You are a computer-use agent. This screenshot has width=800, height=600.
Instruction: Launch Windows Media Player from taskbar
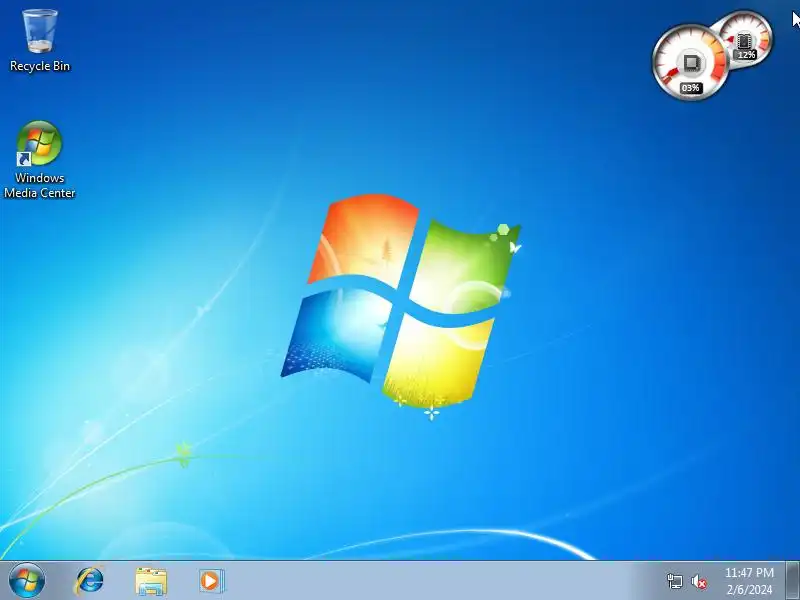tap(211, 581)
